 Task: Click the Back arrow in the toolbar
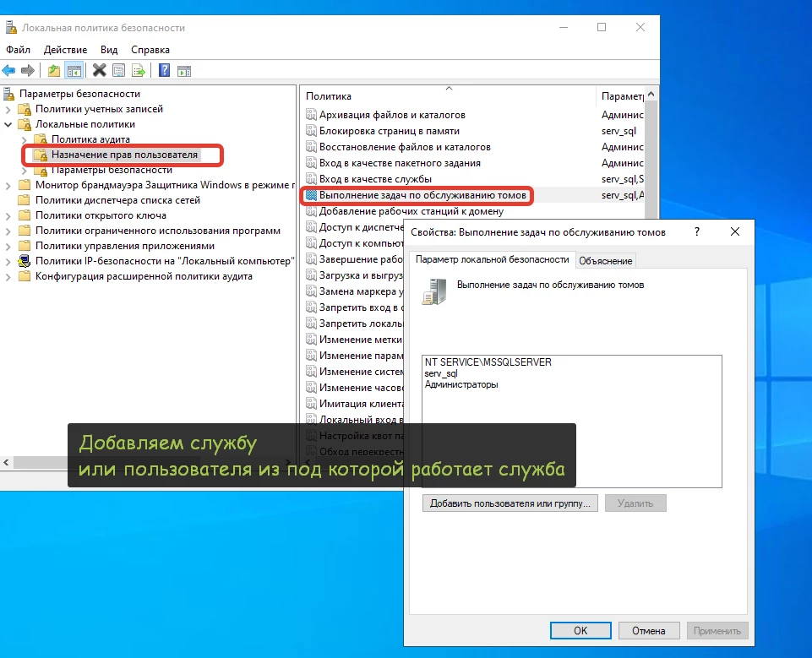click(x=9, y=71)
